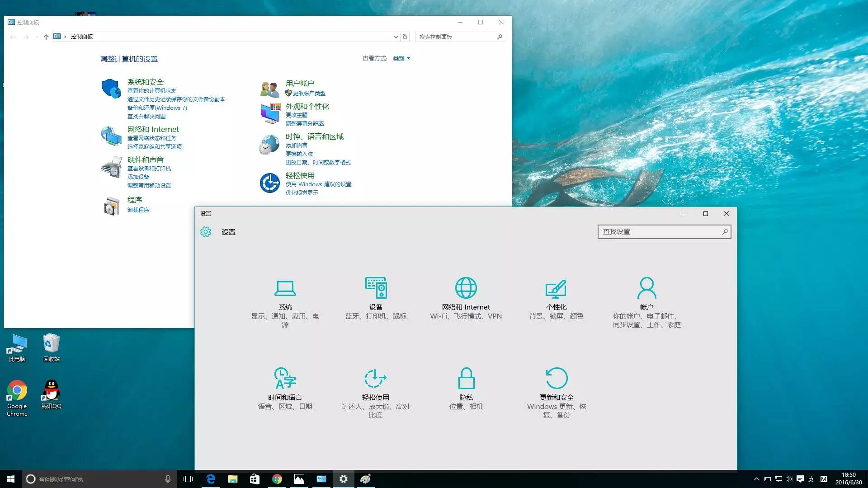
Task: Open the 时间和语言 settings icon
Action: 285,378
